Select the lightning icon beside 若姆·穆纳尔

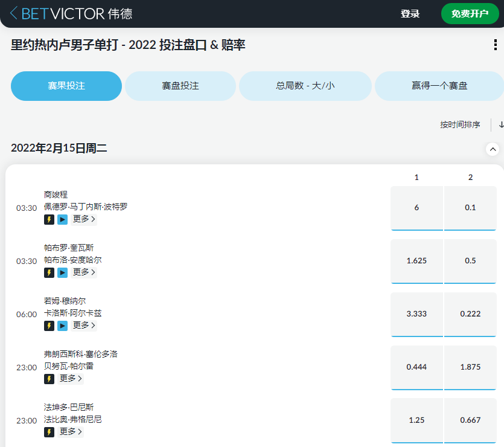coord(48,326)
